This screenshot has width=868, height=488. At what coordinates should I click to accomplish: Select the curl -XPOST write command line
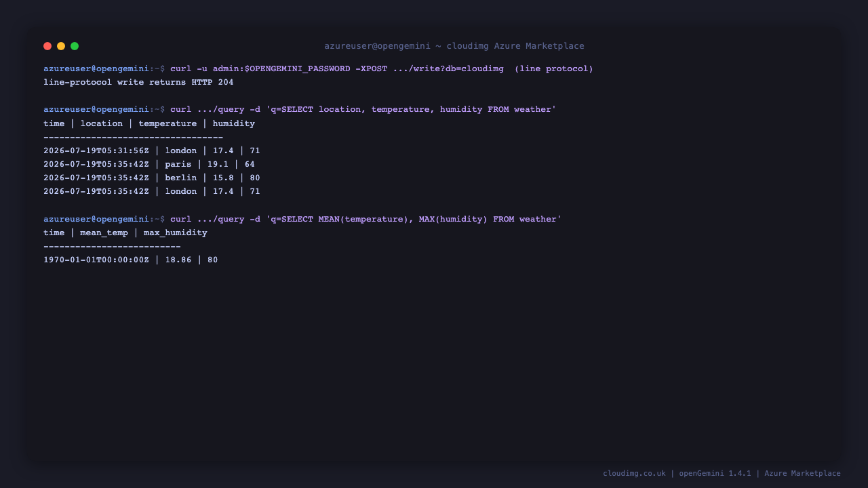point(318,69)
